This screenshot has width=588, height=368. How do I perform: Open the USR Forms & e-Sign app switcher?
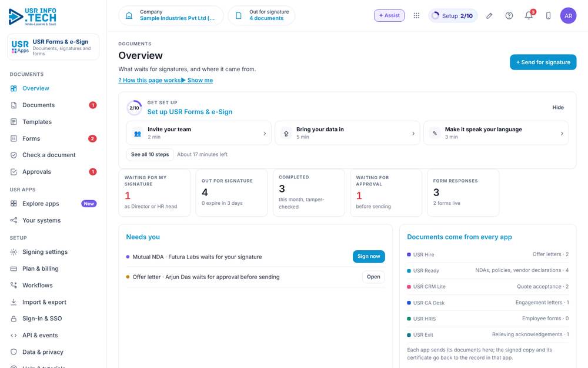coord(54,47)
